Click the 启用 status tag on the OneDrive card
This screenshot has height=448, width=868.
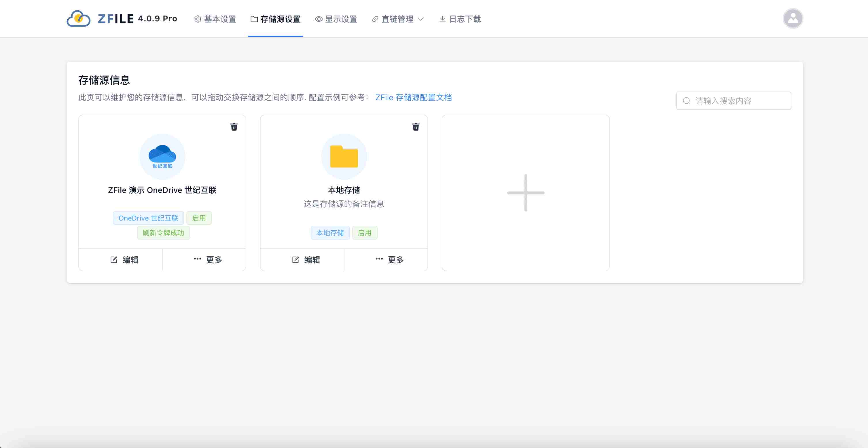199,218
